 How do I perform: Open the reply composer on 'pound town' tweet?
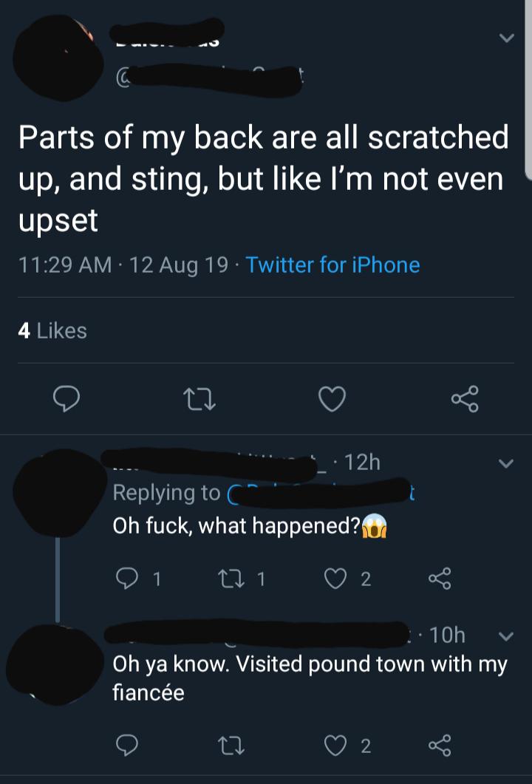[126, 746]
